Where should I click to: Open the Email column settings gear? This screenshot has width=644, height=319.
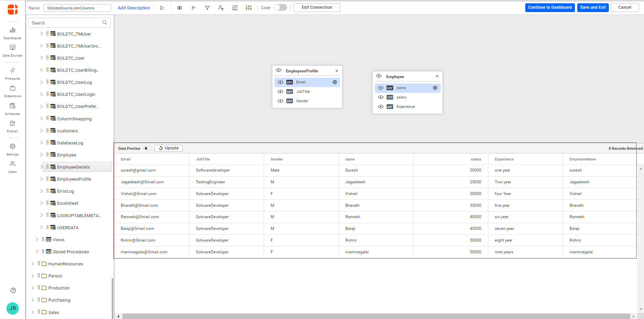pos(334,82)
